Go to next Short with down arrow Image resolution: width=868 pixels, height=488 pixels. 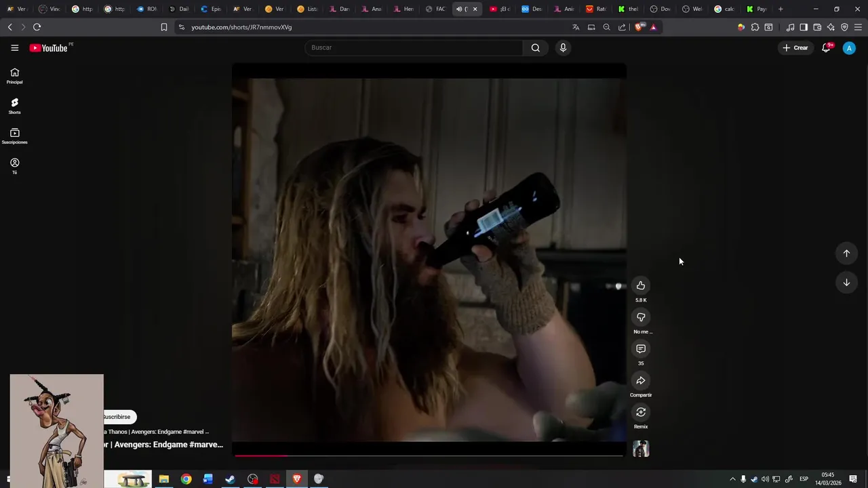(846, 283)
